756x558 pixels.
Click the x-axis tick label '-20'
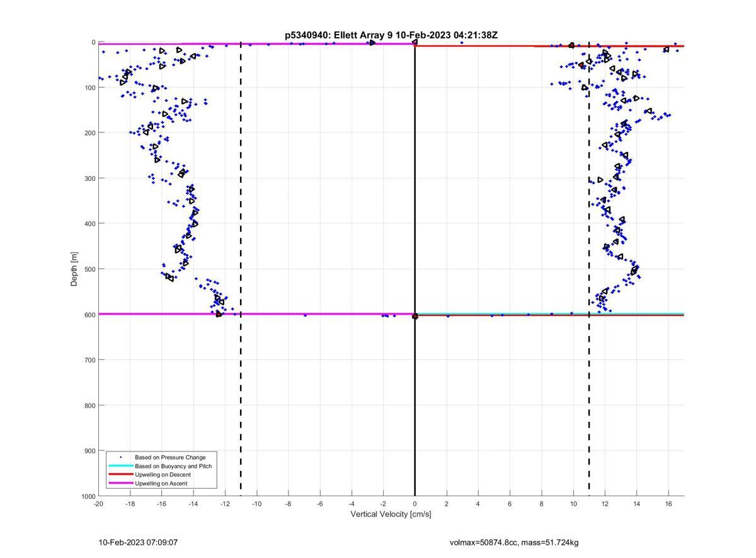98,504
